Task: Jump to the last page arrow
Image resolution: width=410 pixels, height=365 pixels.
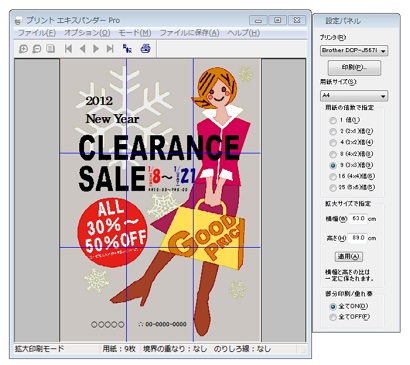Action: [x=110, y=49]
